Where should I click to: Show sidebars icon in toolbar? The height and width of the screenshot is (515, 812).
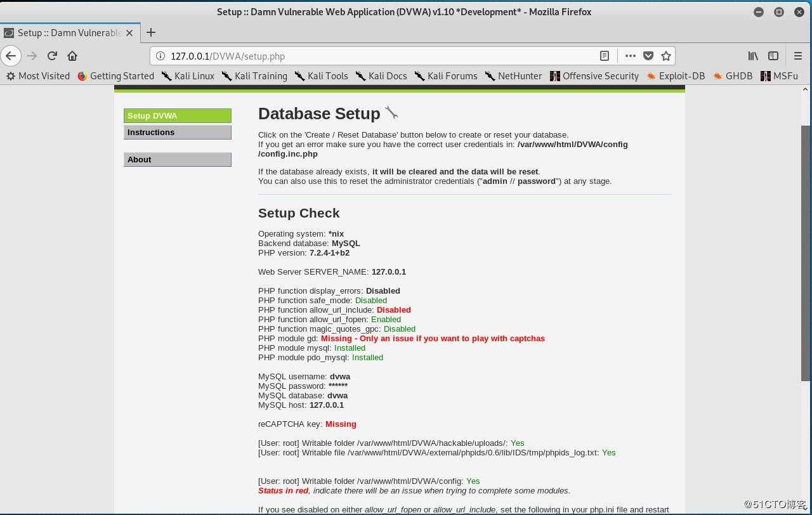click(x=773, y=56)
